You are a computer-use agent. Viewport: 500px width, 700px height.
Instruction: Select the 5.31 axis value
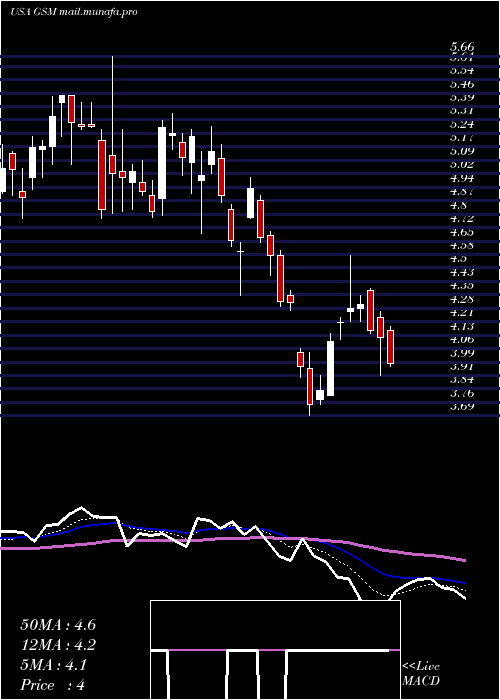(x=462, y=110)
